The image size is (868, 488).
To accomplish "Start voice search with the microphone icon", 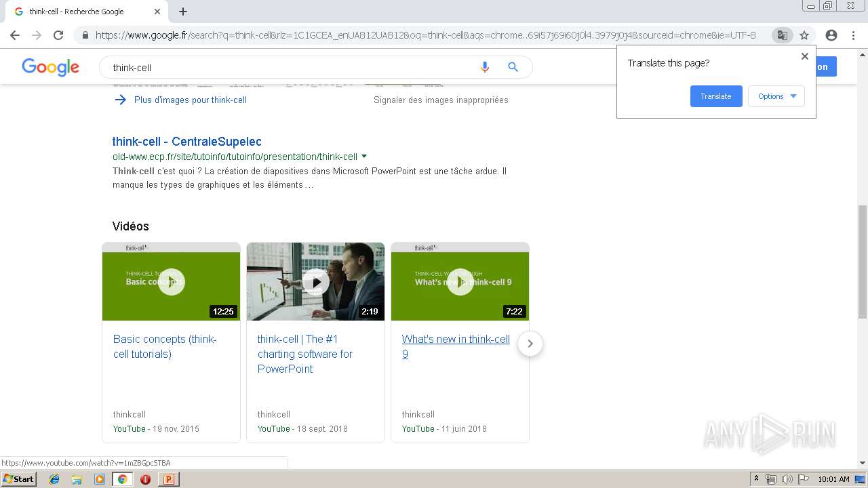I will 484,67.
